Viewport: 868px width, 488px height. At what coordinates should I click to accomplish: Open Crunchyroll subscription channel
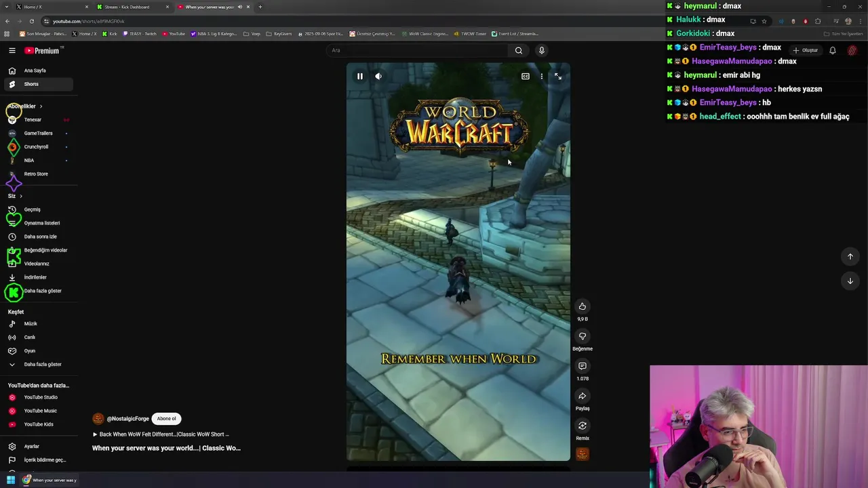[x=39, y=147]
